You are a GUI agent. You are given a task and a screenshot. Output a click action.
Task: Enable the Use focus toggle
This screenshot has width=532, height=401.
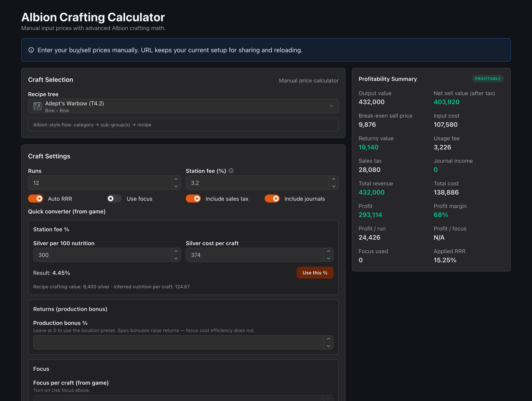pos(114,199)
